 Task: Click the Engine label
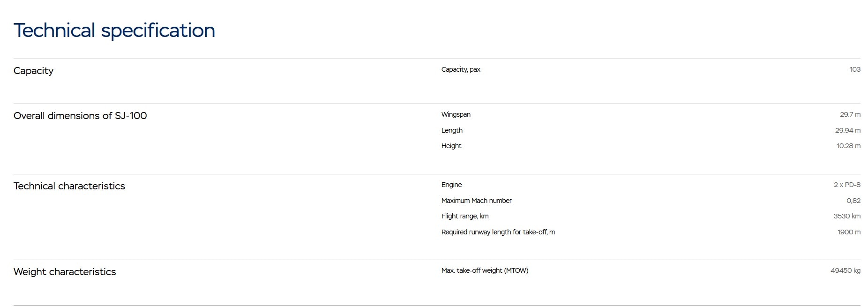point(451,185)
